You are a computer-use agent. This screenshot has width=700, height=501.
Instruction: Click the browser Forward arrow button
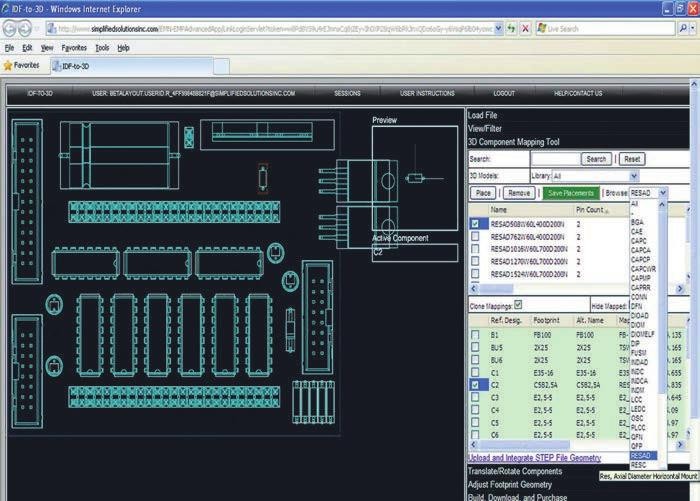25,29
